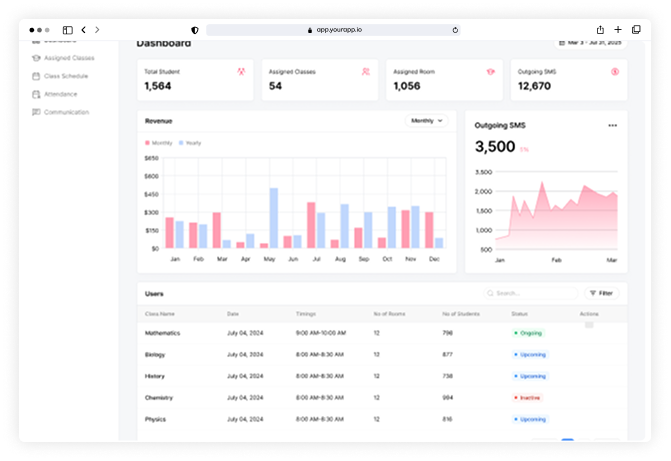
Task: Click the Inactive status badge for Chemistry
Action: point(528,398)
